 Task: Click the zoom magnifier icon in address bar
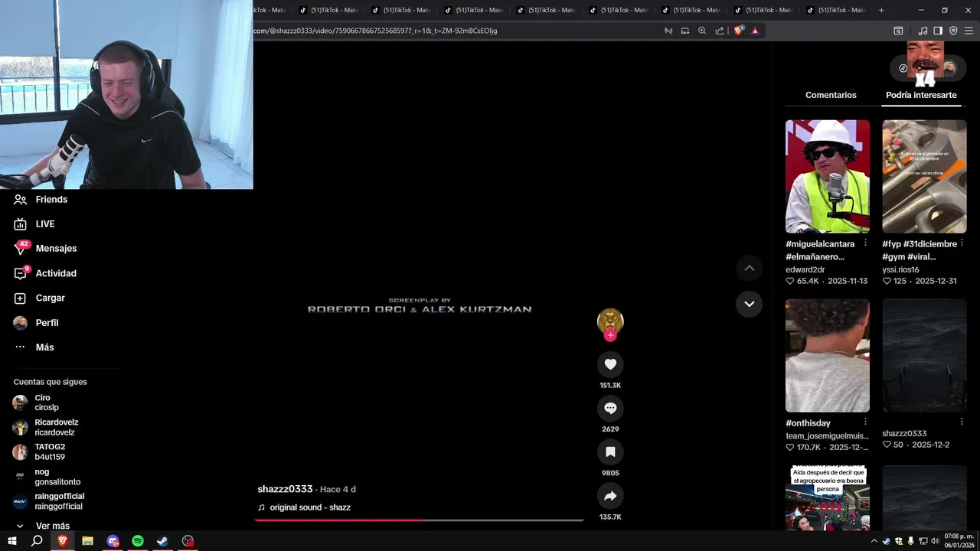[x=702, y=31]
